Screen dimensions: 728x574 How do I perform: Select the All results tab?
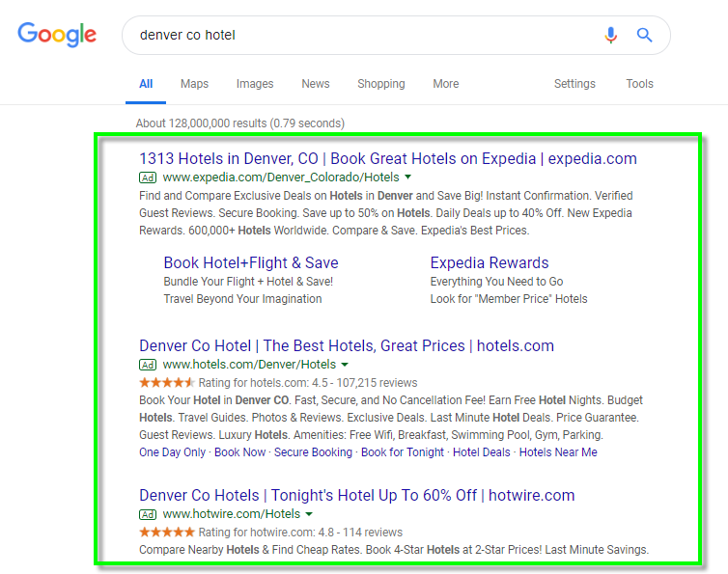point(146,84)
